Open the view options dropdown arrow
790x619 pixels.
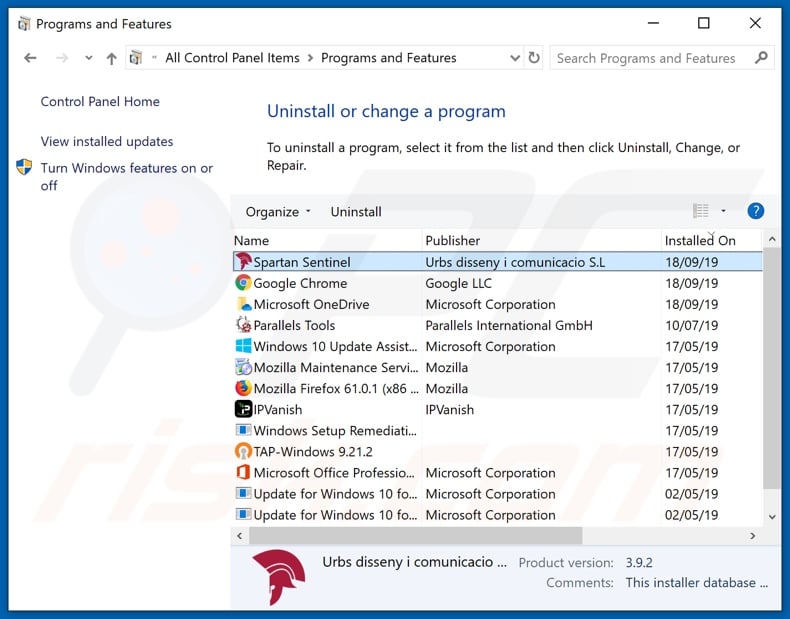pos(723,211)
